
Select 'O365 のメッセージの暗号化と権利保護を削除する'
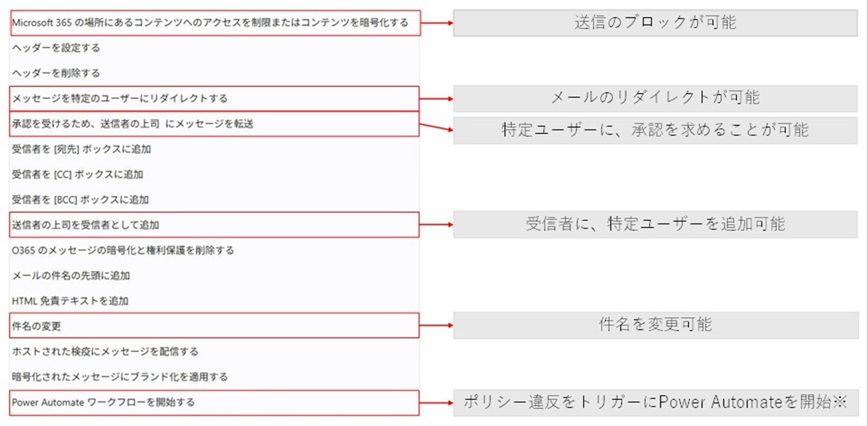123,251
